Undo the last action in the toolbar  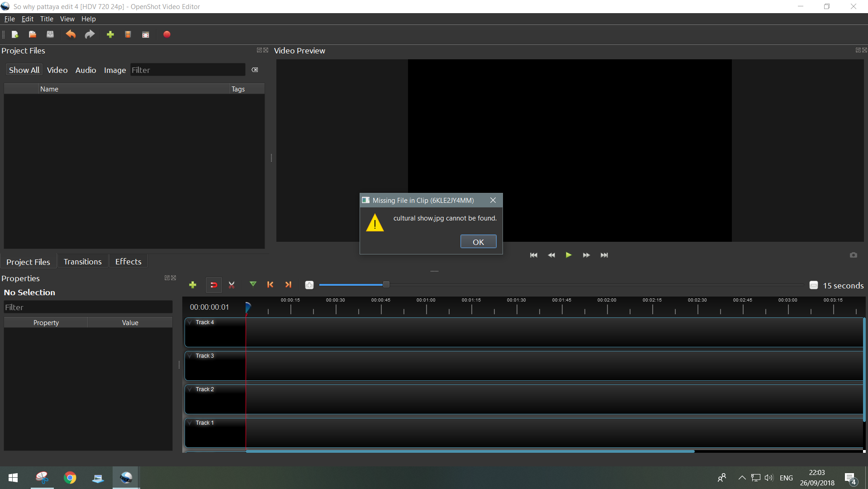(x=71, y=34)
